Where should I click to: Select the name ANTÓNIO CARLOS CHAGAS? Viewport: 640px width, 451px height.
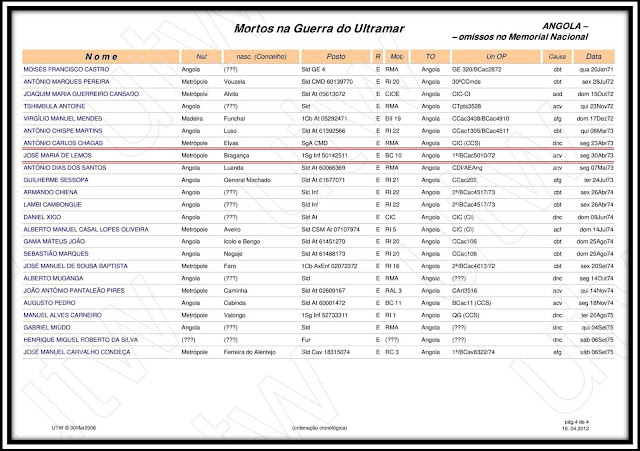63,143
